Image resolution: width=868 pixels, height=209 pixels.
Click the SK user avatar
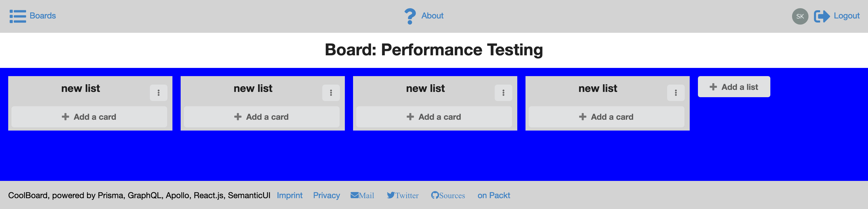pos(800,16)
